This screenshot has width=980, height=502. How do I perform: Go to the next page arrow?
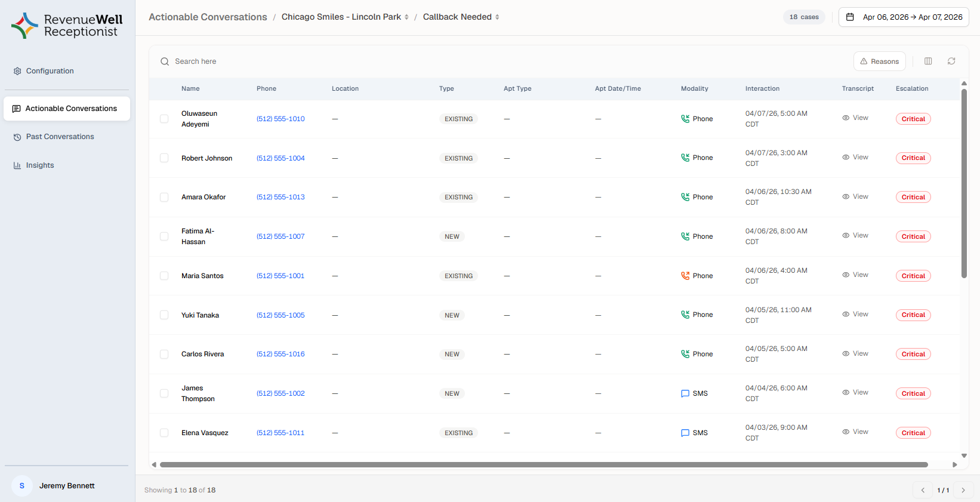pyautogui.click(x=963, y=490)
